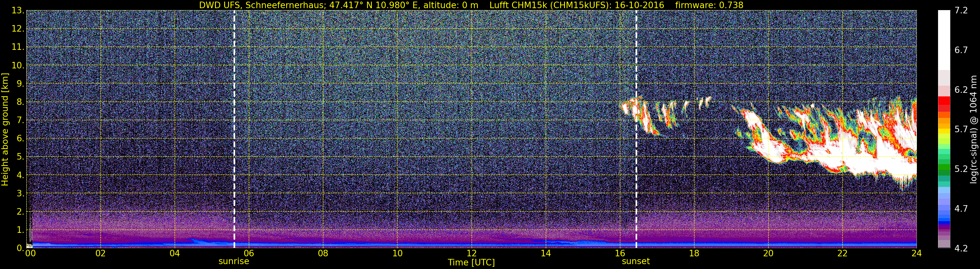Click the height axis tick label 7
The height and width of the screenshot is (269, 980).
20,120
